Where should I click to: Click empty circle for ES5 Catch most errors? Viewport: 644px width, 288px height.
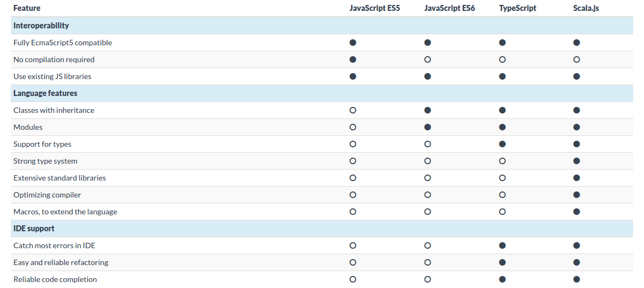(x=353, y=246)
